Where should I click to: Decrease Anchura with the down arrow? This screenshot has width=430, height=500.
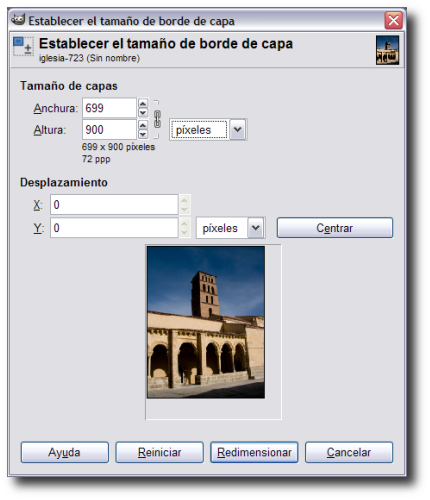[x=143, y=112]
